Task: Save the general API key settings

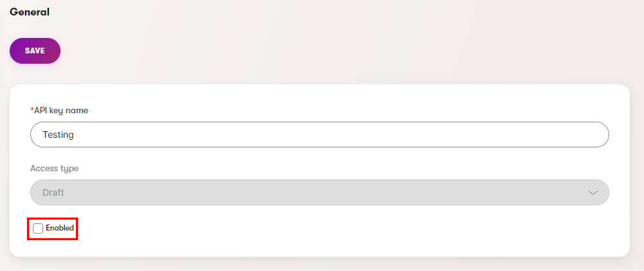Action: pos(35,51)
